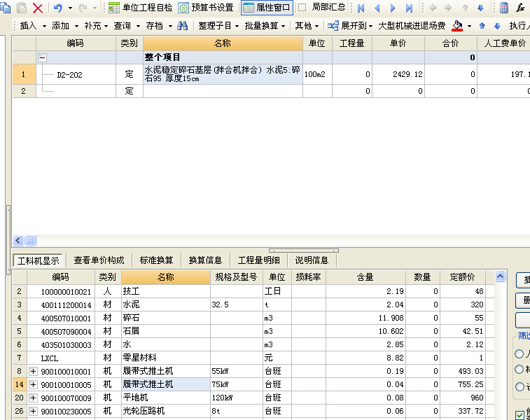Open the calculator icon
The width and height of the screenshot is (530, 420).
[504, 8]
